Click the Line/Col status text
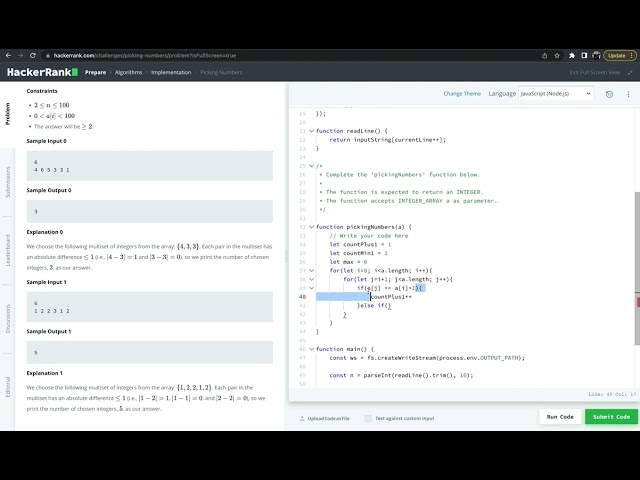This screenshot has width=640, height=480. point(612,394)
